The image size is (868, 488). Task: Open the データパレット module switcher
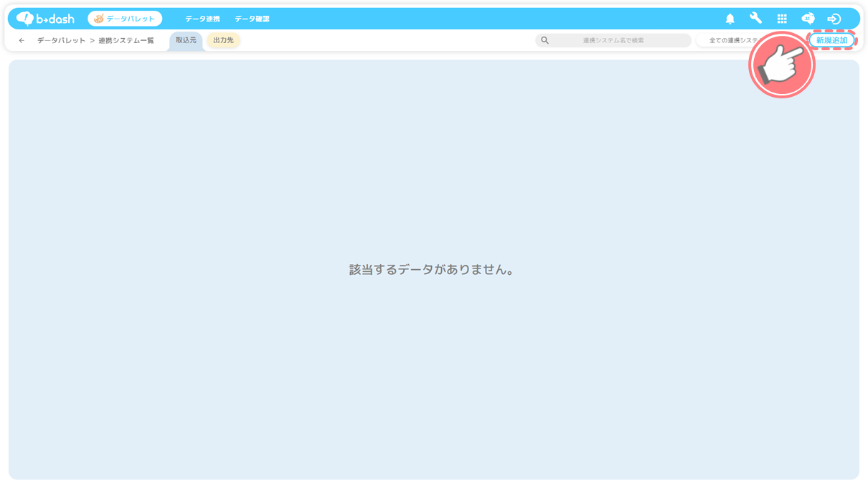(x=125, y=19)
